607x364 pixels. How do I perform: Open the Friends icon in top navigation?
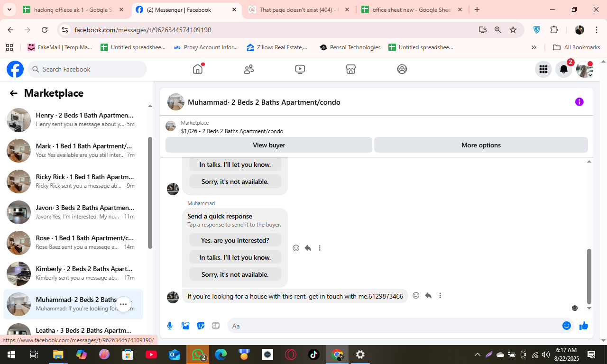(x=249, y=69)
